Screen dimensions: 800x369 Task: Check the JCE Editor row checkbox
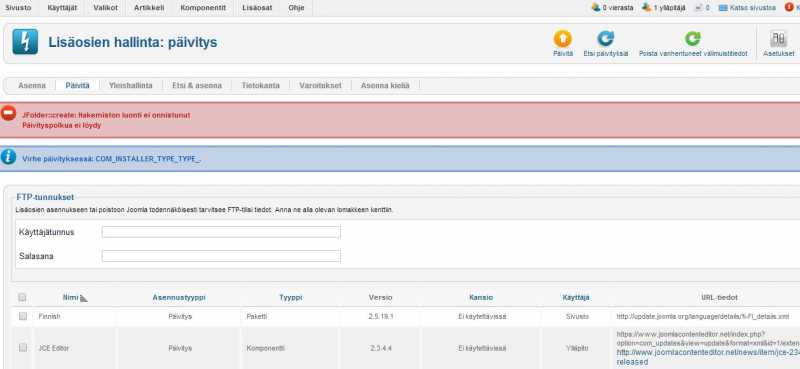(22, 348)
